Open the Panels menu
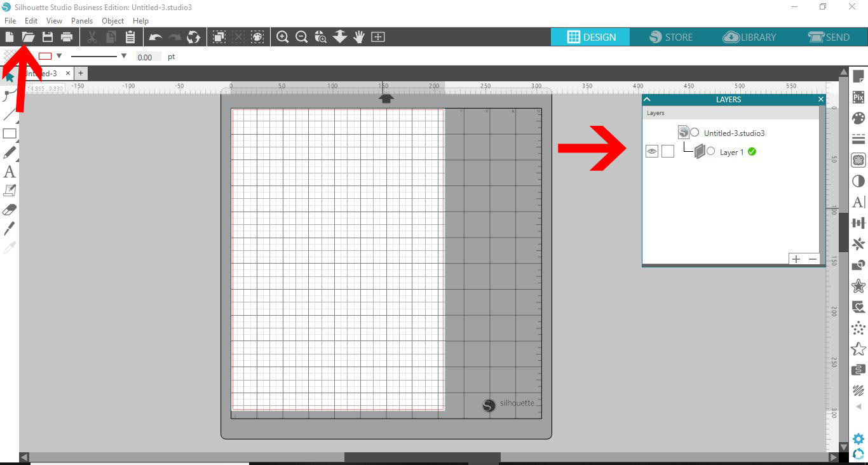 point(82,21)
